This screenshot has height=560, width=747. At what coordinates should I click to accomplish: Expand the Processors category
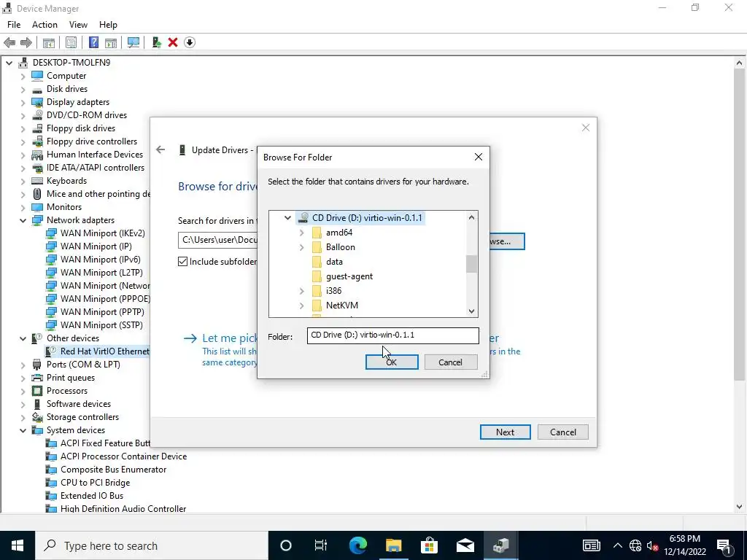[23, 391]
